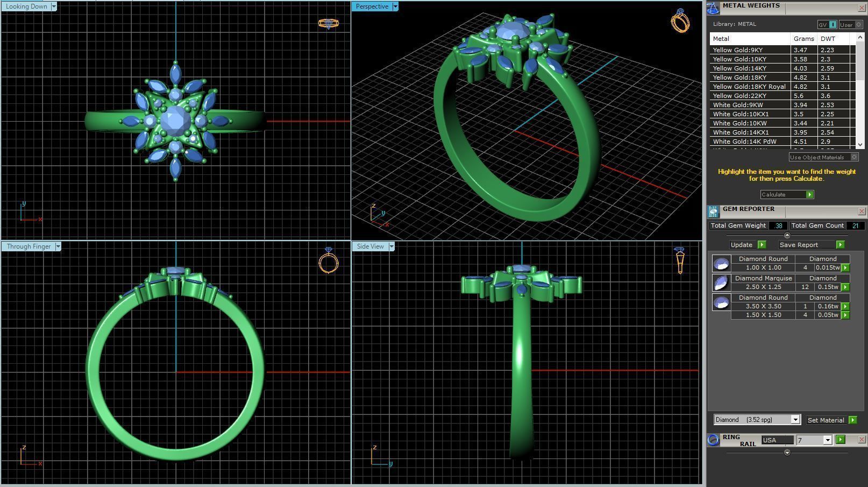Click the USA ring standard field
This screenshot has height=487, width=868.
(778, 440)
